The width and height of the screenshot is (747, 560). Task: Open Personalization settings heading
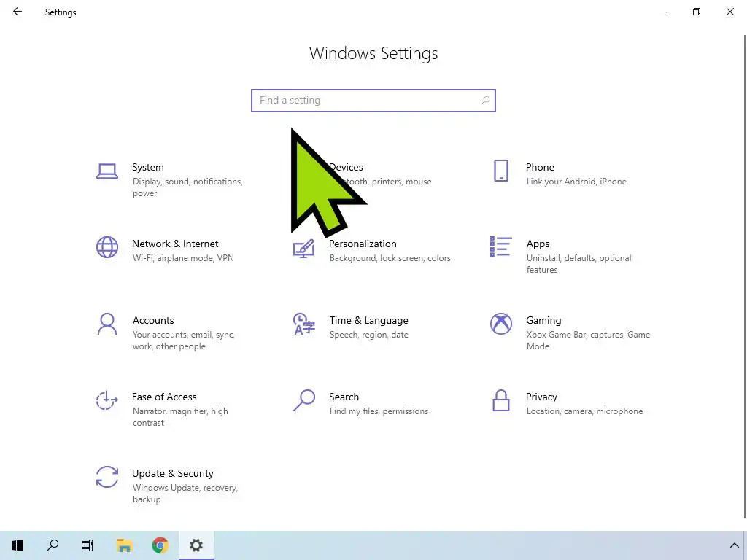click(x=363, y=244)
